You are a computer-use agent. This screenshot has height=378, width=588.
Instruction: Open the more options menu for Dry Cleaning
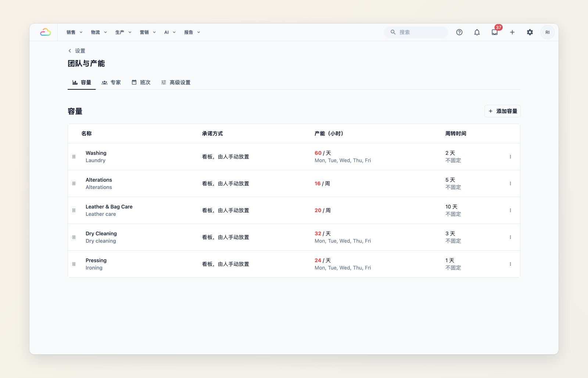(510, 237)
